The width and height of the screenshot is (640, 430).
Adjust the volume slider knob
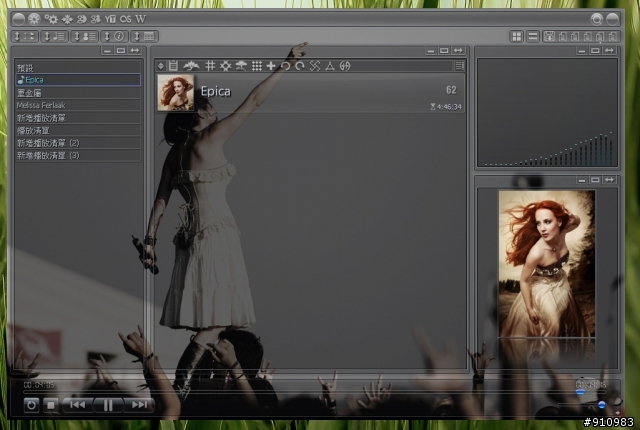click(602, 405)
